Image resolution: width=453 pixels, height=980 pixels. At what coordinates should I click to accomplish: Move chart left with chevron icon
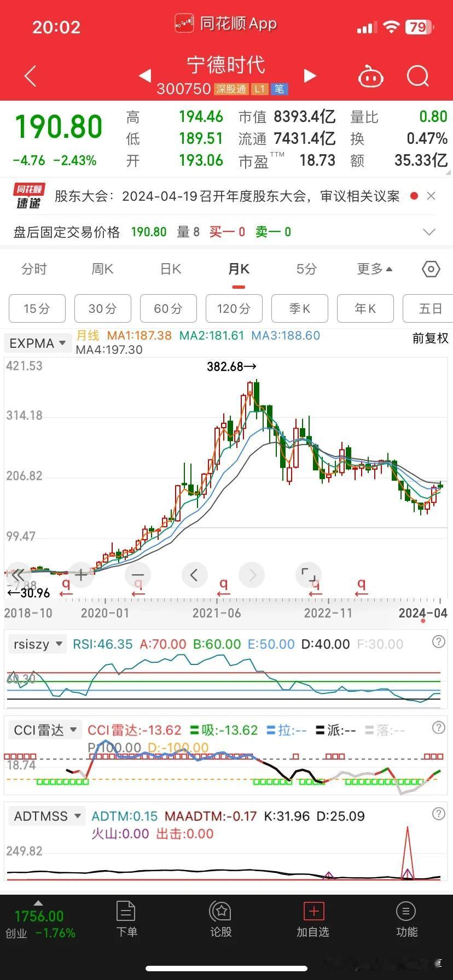[194, 575]
